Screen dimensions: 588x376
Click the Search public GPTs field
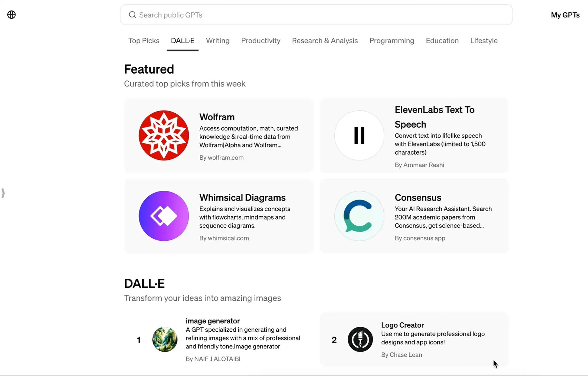click(x=316, y=15)
